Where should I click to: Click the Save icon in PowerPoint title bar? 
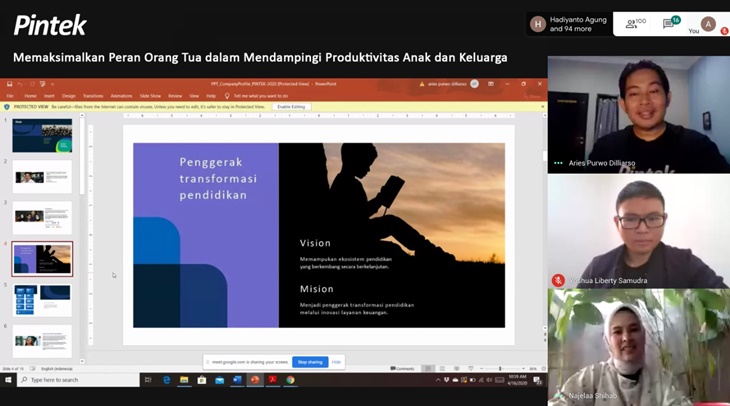click(x=9, y=84)
